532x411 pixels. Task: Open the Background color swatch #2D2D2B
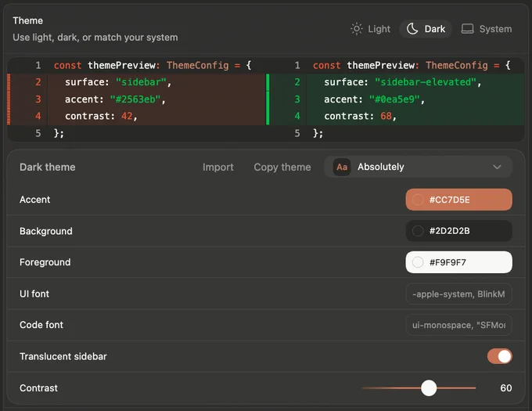(458, 231)
